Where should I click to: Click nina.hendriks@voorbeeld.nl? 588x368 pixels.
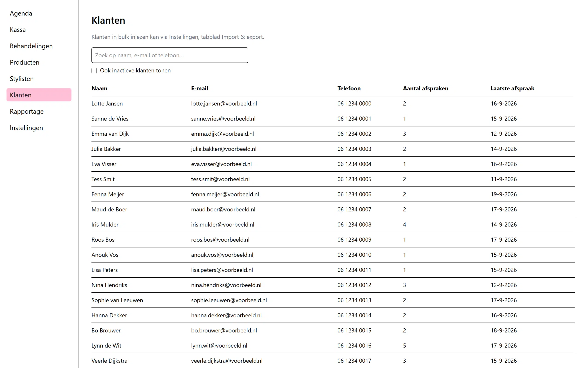pyautogui.click(x=226, y=285)
